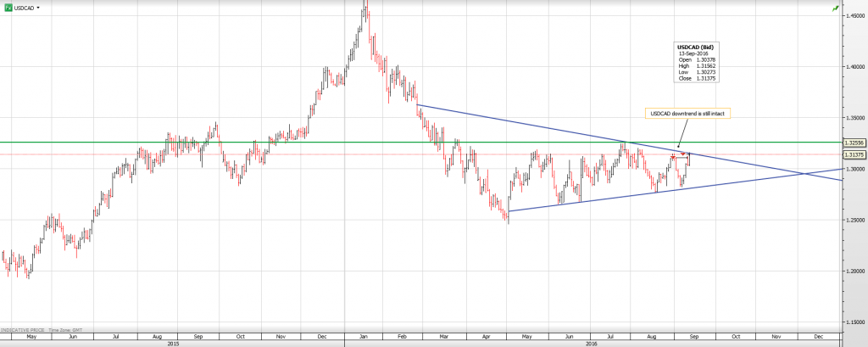Click the Jan label on time axis

tap(364, 336)
